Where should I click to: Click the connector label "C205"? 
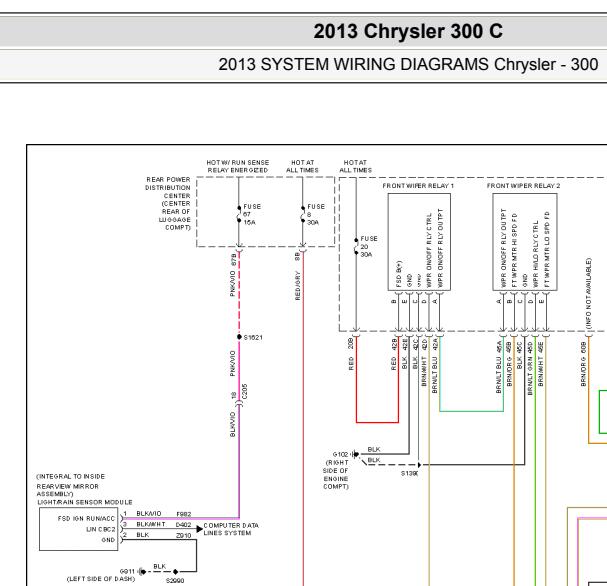tap(244, 392)
